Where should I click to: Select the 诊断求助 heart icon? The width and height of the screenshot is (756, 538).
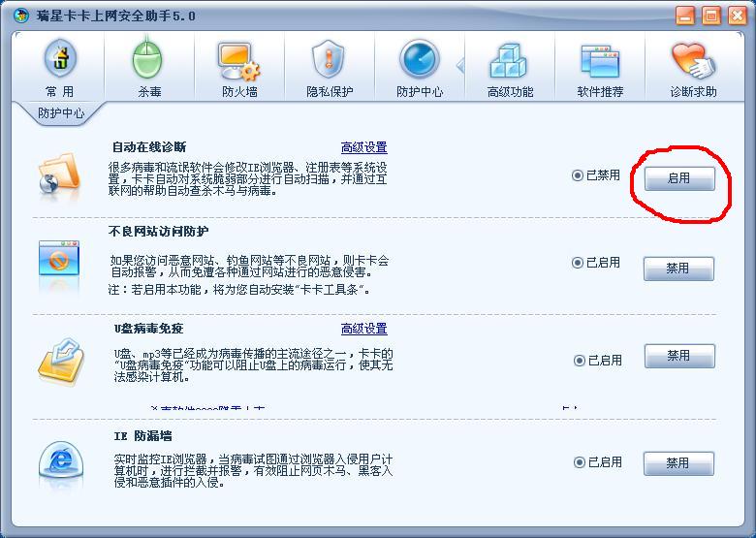pyautogui.click(x=693, y=61)
